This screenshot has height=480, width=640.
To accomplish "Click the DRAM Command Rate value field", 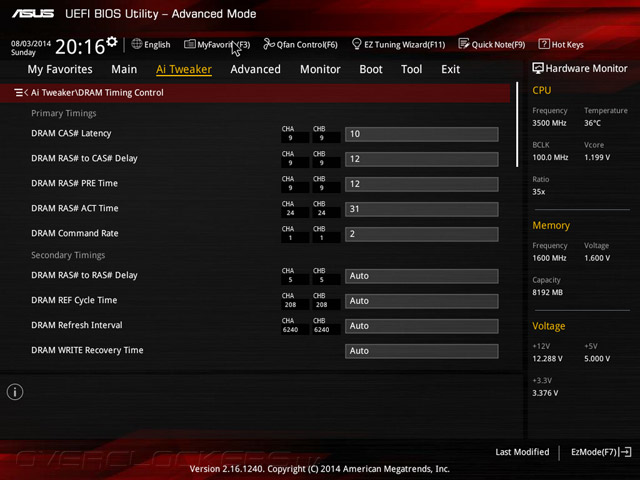I will point(422,234).
